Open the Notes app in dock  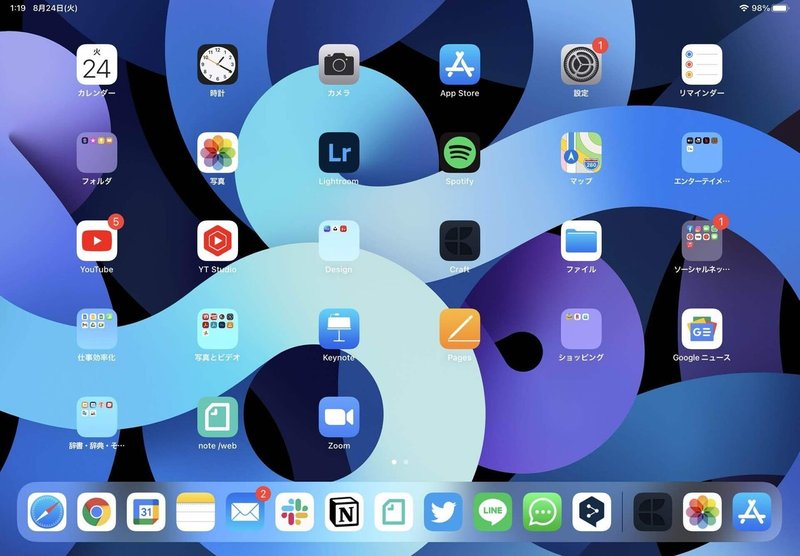tap(195, 512)
